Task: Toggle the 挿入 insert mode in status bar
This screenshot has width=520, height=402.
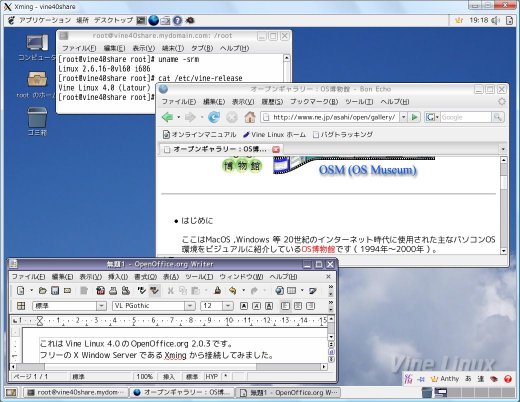Action: click(x=169, y=377)
